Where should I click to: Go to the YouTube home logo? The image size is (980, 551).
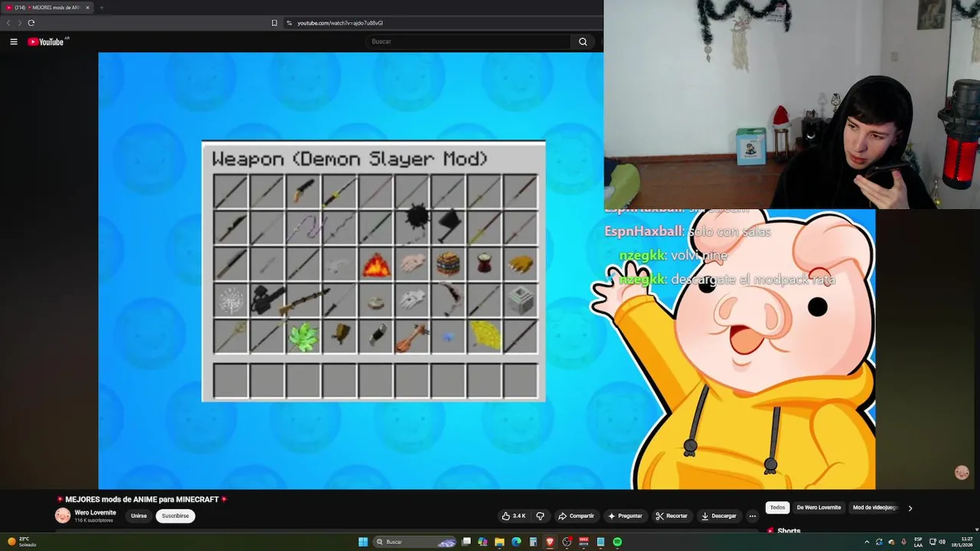pos(46,41)
